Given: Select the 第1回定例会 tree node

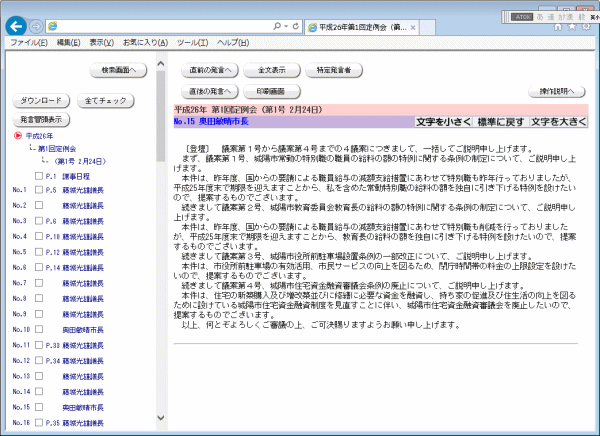Looking at the screenshot, I should tap(57, 149).
